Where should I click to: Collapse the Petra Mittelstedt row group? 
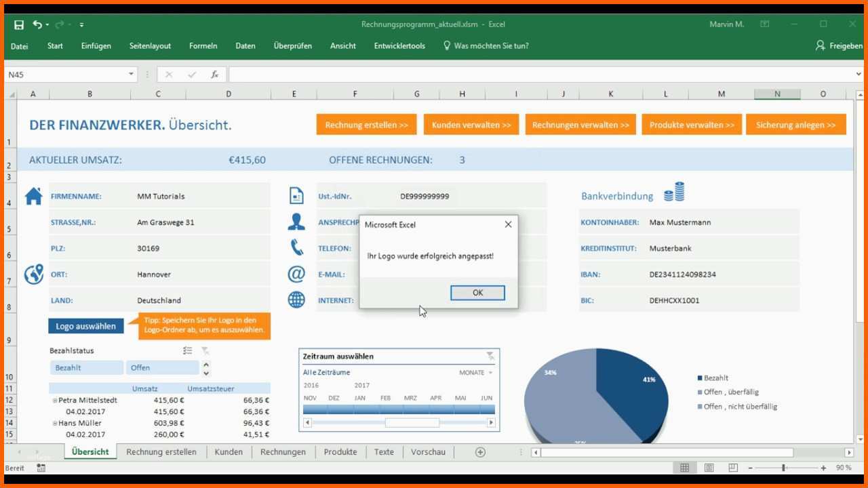pyautogui.click(x=55, y=400)
